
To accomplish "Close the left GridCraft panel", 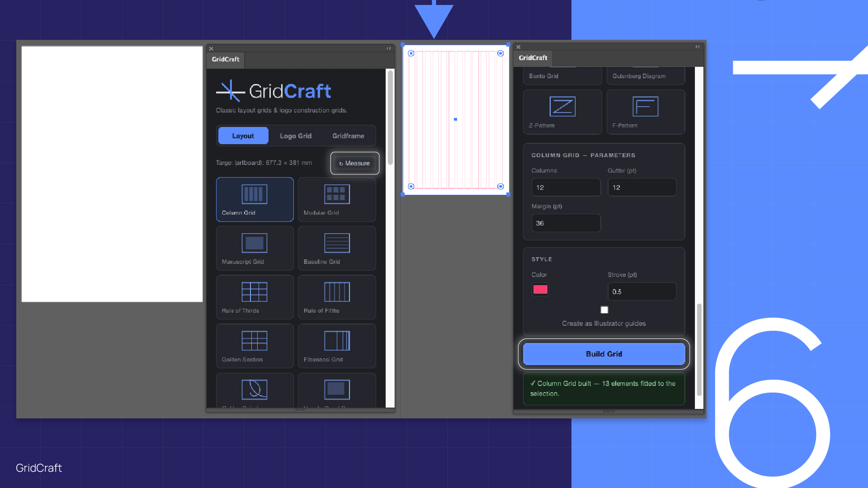I will tap(211, 48).
